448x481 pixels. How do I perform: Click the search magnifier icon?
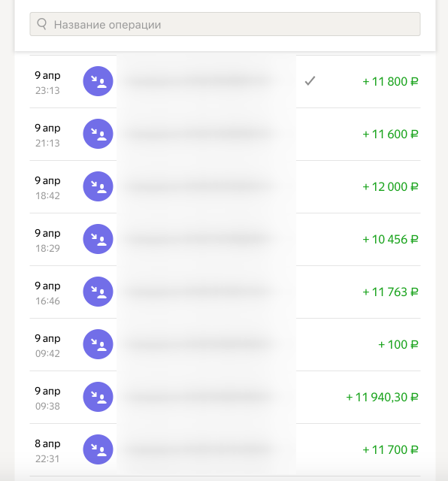(42, 23)
